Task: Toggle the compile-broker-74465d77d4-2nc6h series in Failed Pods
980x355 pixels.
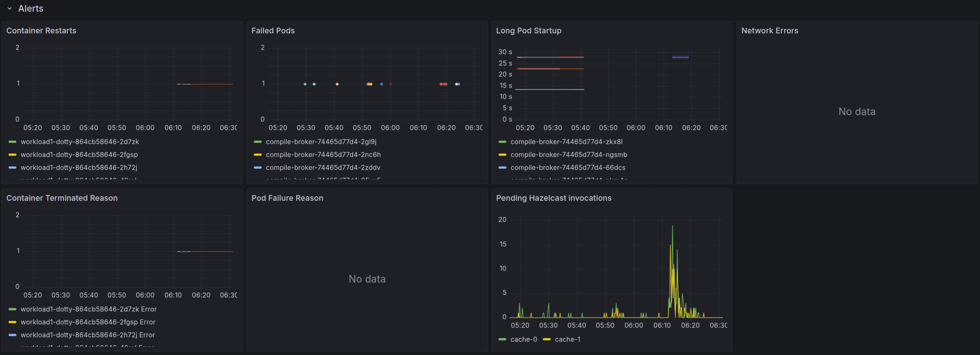Action: click(x=323, y=155)
